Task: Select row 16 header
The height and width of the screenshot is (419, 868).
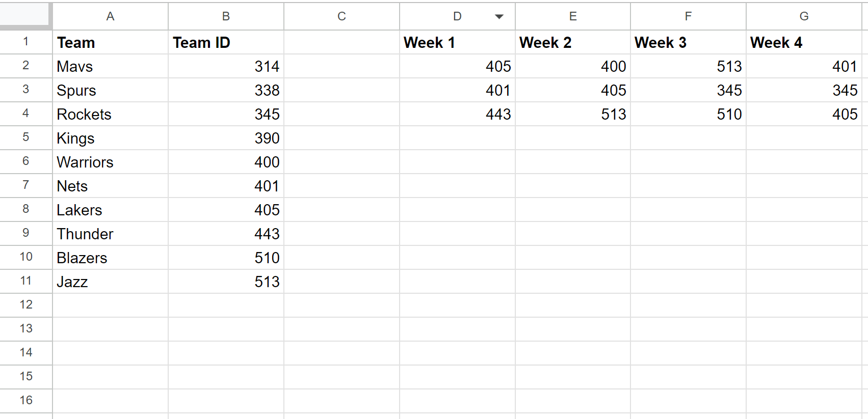Action: (26, 401)
